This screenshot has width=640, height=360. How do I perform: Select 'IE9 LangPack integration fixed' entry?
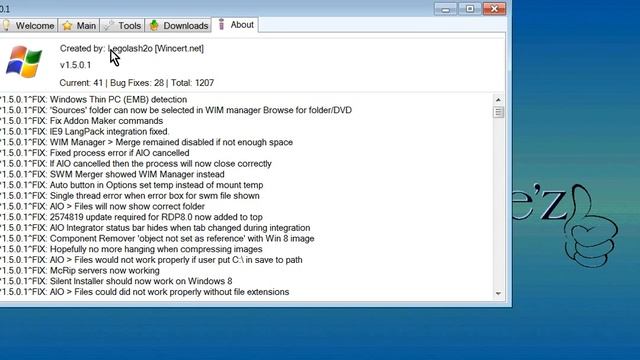click(x=84, y=131)
